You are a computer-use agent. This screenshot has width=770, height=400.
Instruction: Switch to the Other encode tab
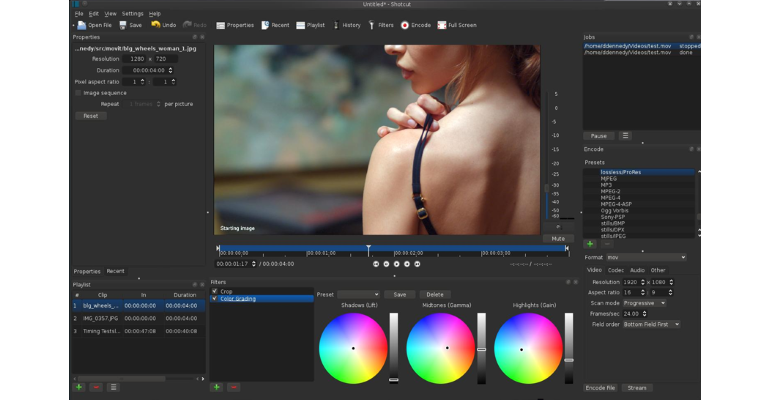(658, 270)
